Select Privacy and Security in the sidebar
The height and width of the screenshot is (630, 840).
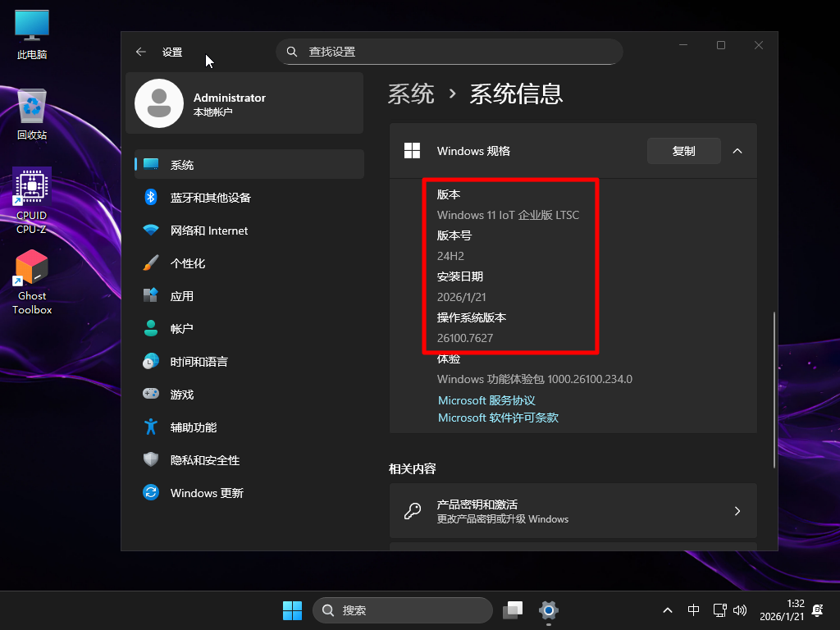(204, 460)
